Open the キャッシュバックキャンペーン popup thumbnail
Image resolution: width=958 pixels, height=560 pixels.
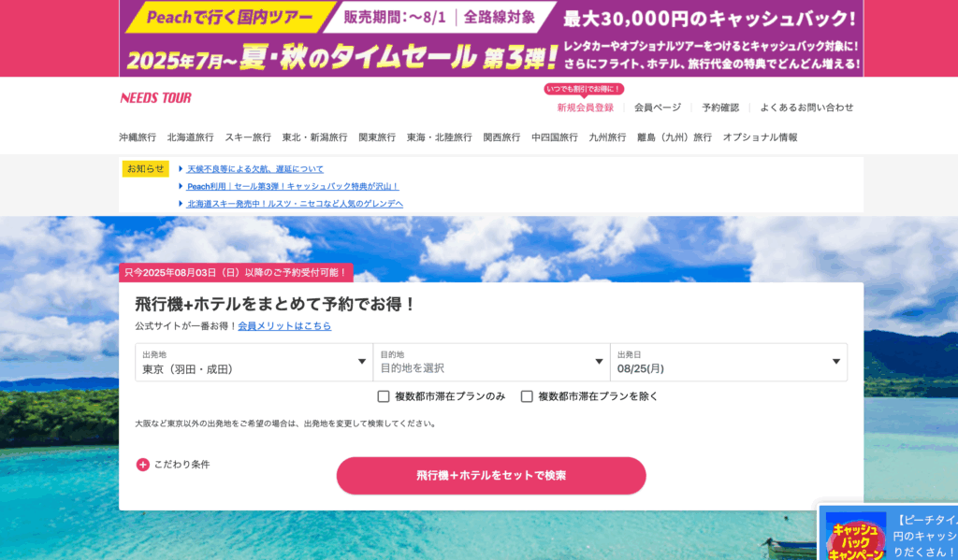855,537
